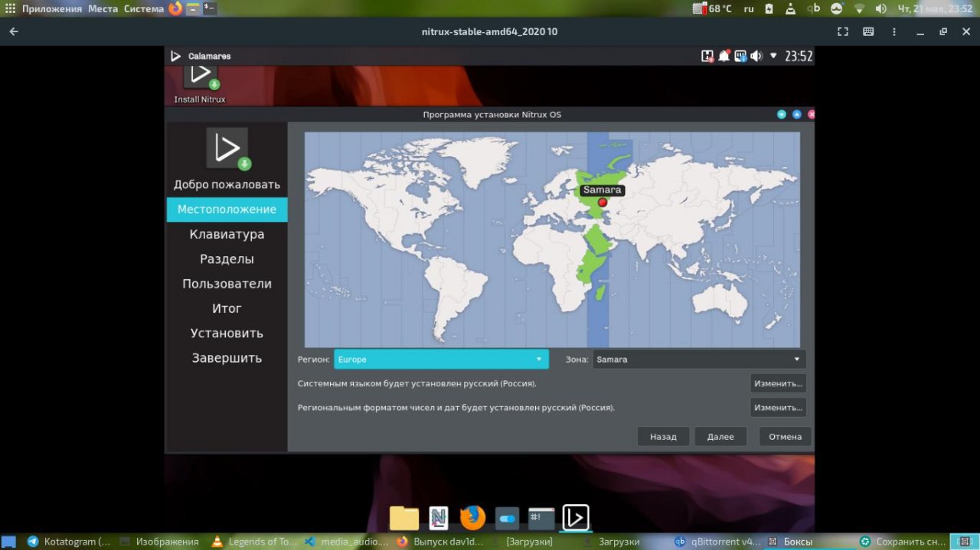Image resolution: width=980 pixels, height=550 pixels.
Task: Click show desktop button in bottom-left taskbar
Action: tap(8, 542)
